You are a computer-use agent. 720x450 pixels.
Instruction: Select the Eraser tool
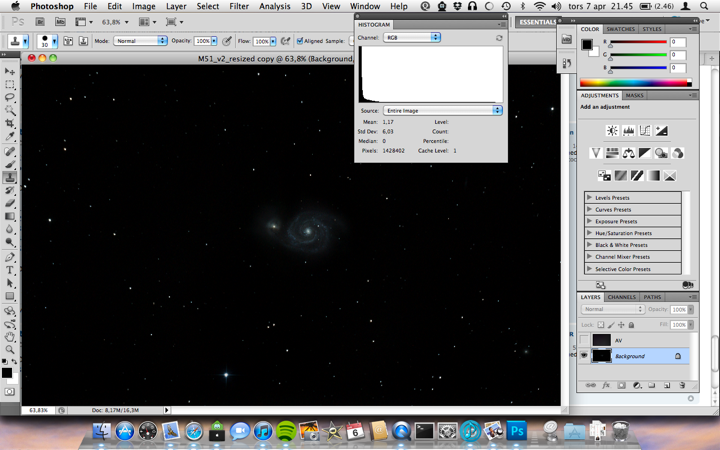pos(10,203)
